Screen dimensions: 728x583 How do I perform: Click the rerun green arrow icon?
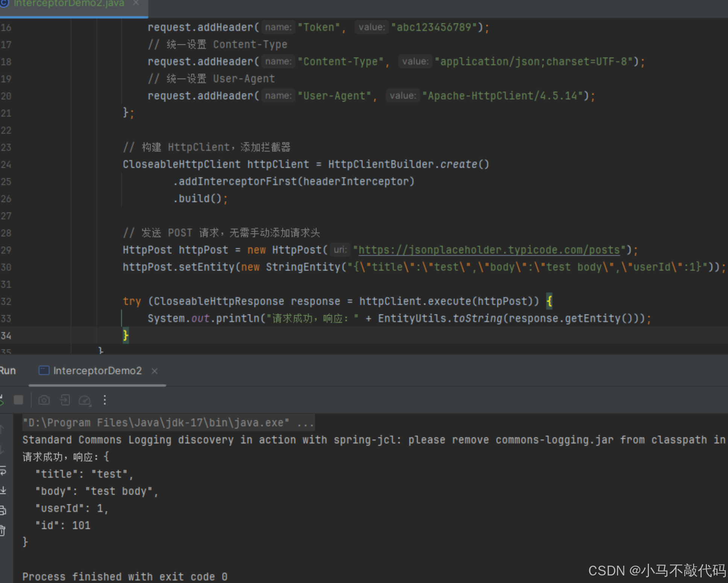(x=2, y=401)
